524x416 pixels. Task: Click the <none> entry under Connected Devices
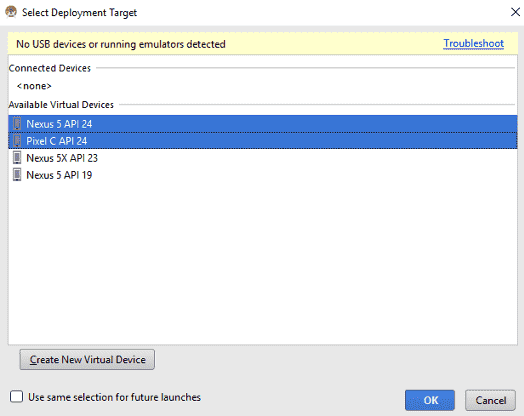pos(34,86)
